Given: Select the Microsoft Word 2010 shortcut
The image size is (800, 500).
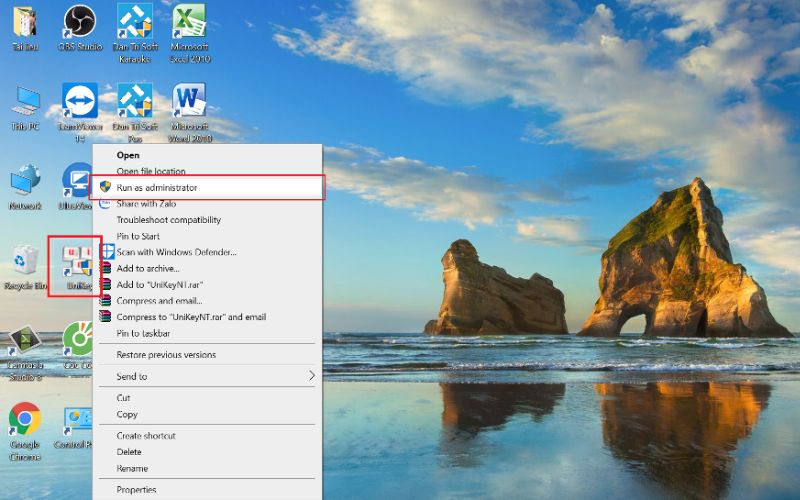Looking at the screenshot, I should coord(189,112).
